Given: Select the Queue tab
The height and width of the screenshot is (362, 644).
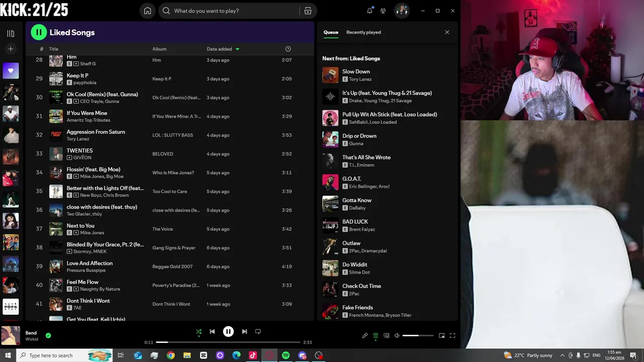Looking at the screenshot, I should pos(331,32).
